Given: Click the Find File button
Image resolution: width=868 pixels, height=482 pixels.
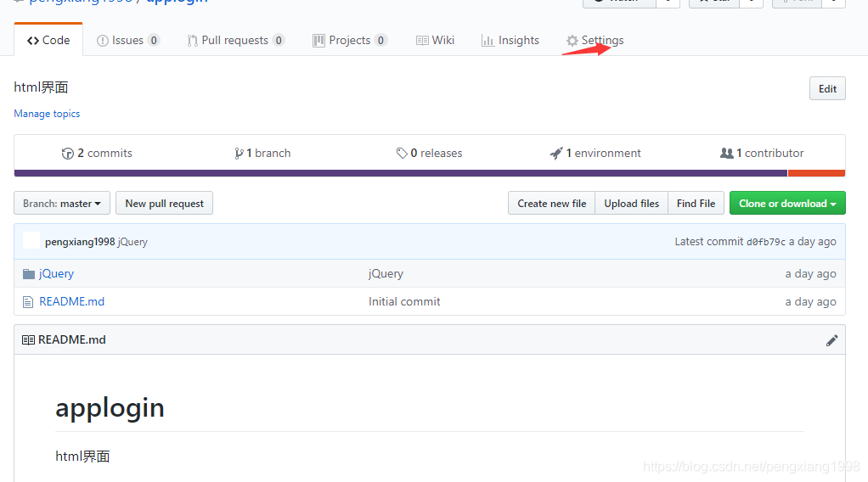Looking at the screenshot, I should coord(696,203).
